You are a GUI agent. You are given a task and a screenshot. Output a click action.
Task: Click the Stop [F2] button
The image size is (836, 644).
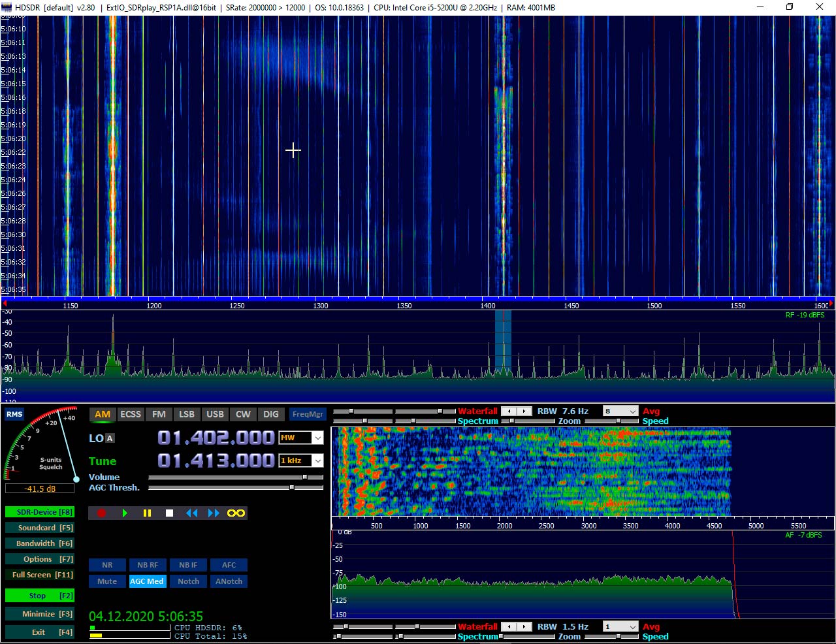[x=40, y=596]
